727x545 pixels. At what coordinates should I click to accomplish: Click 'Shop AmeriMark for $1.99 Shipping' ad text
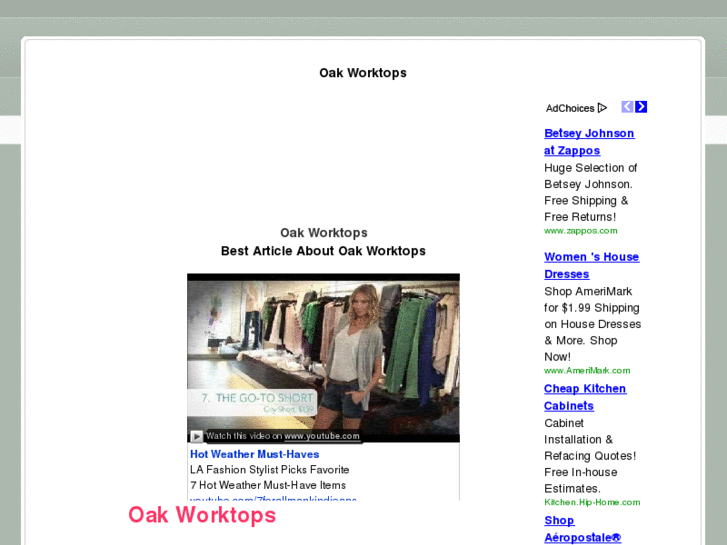(x=592, y=300)
